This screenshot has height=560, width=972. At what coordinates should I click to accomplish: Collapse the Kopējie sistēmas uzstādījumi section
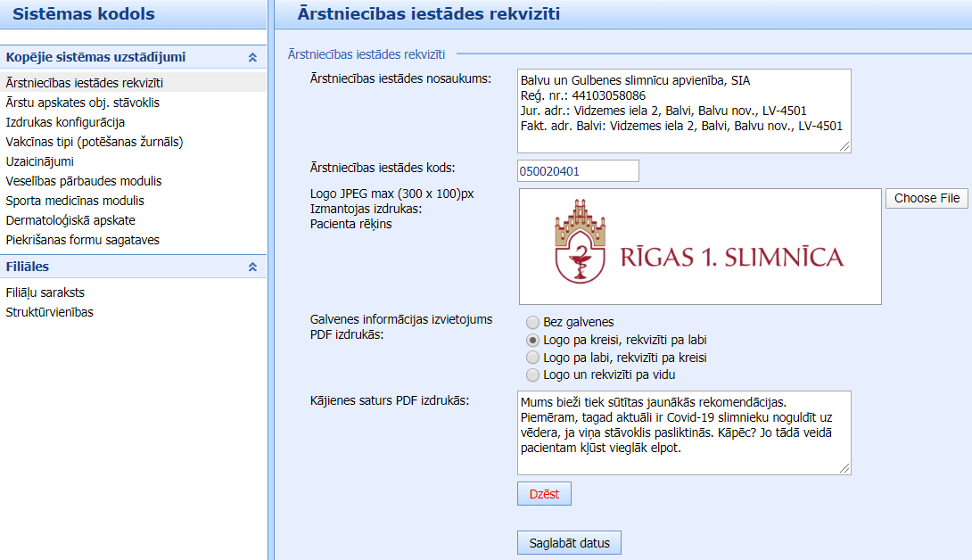pyautogui.click(x=252, y=57)
